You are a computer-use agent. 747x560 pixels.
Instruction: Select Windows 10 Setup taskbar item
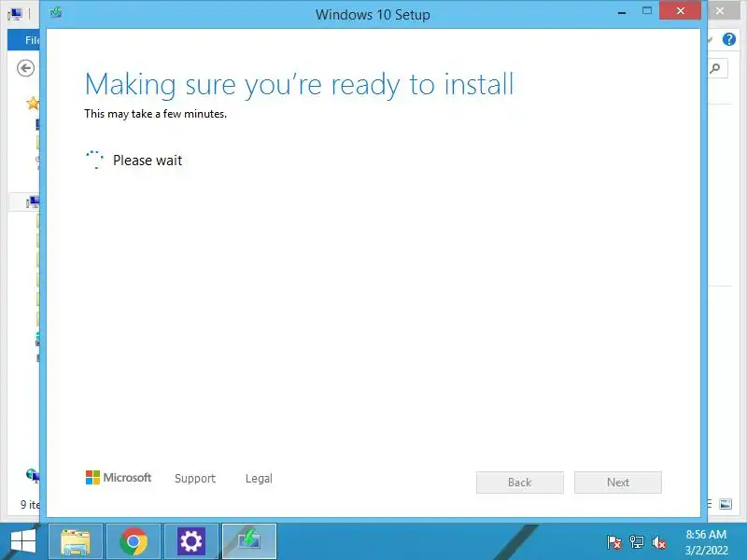point(249,542)
